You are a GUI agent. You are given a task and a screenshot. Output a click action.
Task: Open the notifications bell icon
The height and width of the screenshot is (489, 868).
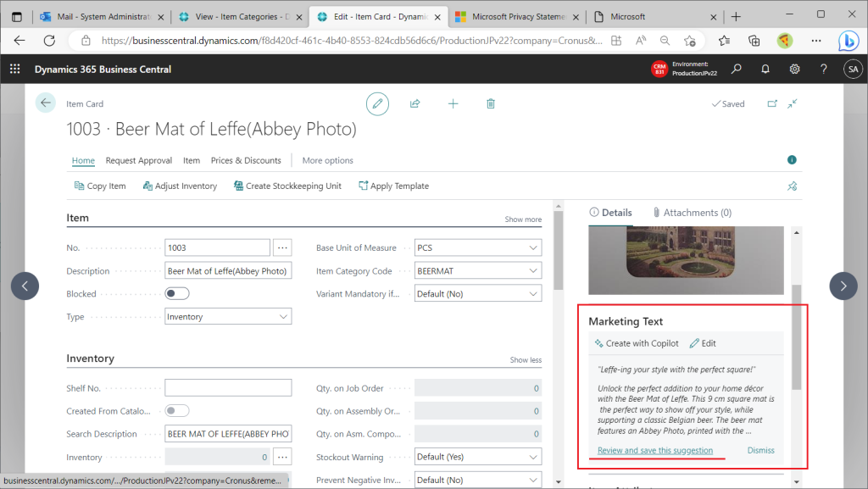click(x=765, y=69)
